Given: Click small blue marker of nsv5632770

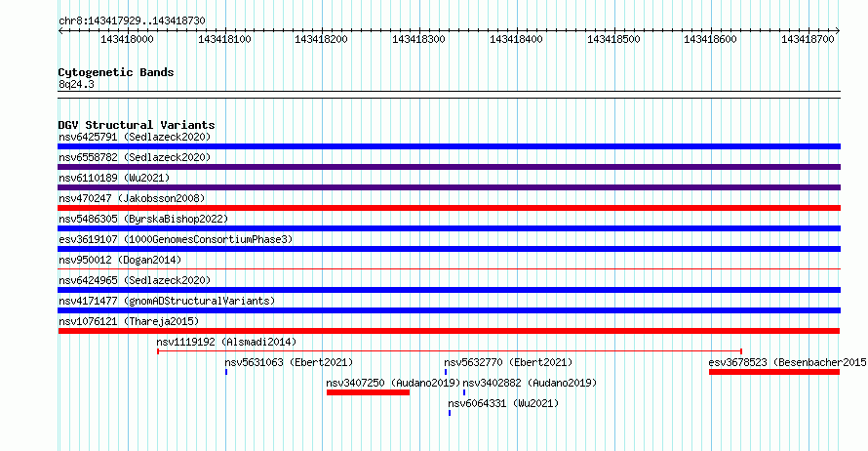Looking at the screenshot, I should tap(446, 372).
